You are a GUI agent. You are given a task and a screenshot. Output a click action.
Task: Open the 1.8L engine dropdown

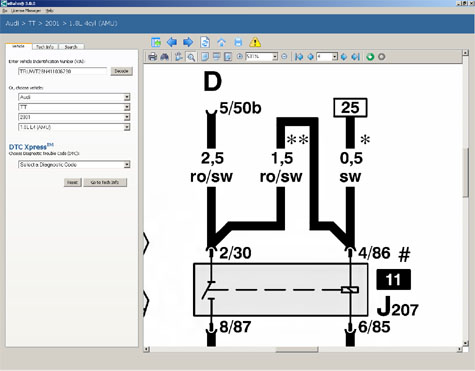click(127, 127)
